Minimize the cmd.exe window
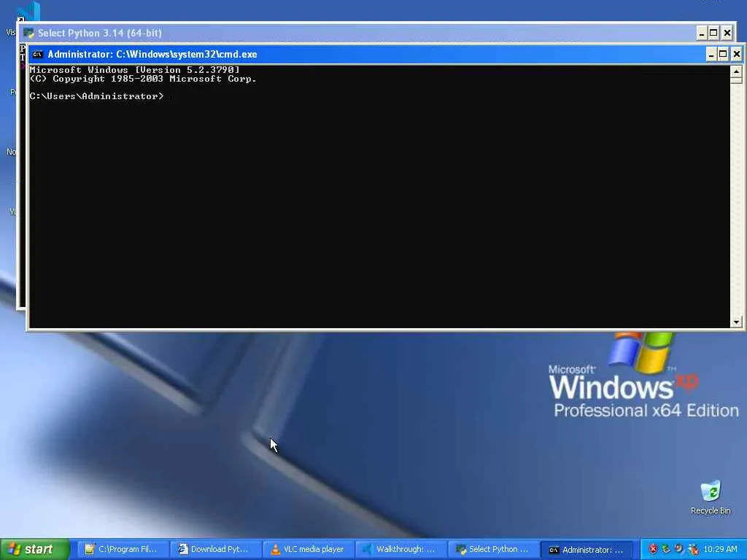747x560 pixels. click(x=711, y=54)
